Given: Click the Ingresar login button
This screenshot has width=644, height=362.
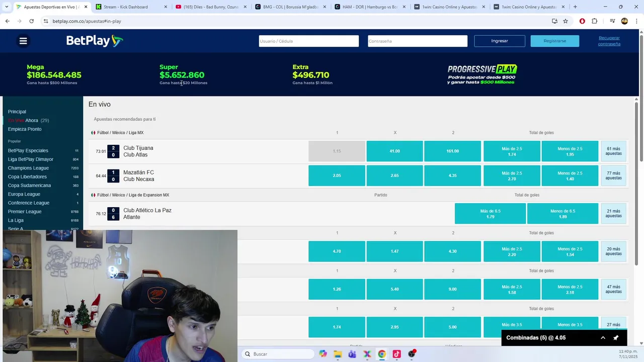Looking at the screenshot, I should click(x=500, y=41).
